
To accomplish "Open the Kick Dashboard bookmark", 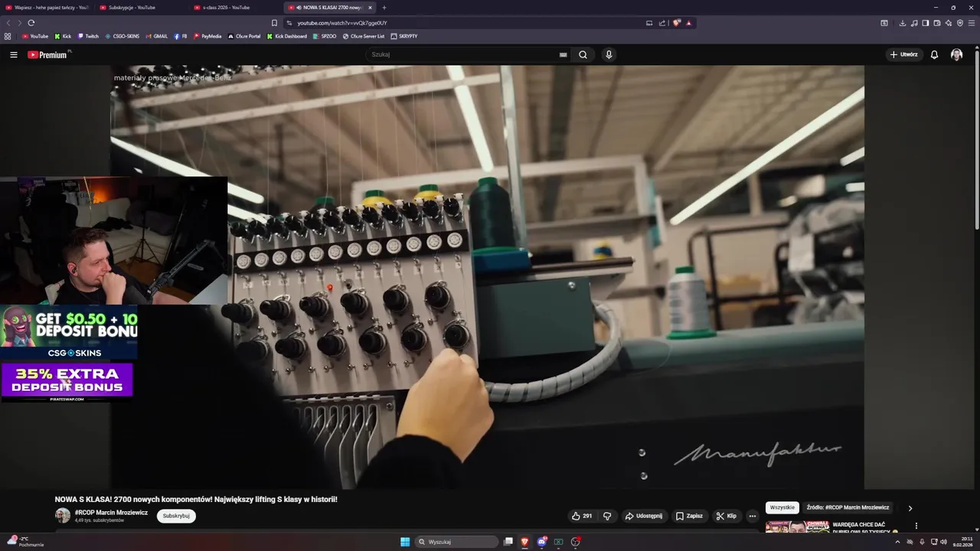I will [287, 36].
